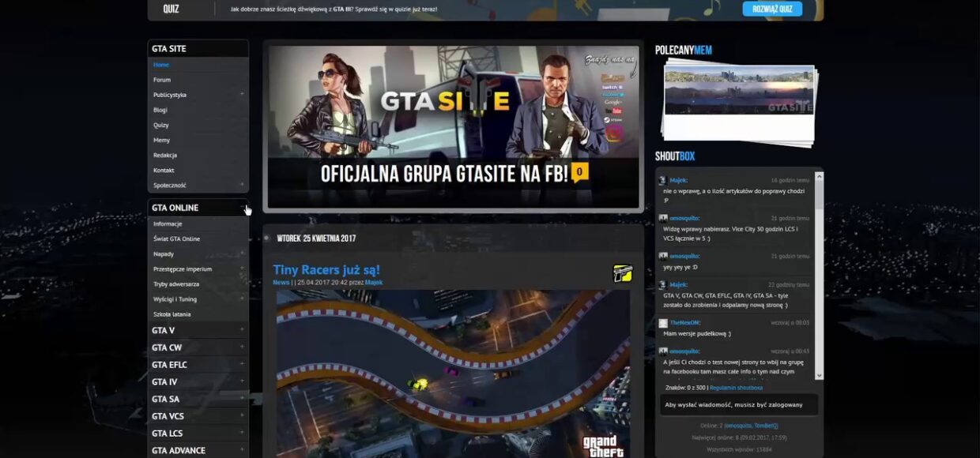Open the Tiny Racers race track image
Image resolution: width=980 pixels, height=458 pixels.
(453, 374)
